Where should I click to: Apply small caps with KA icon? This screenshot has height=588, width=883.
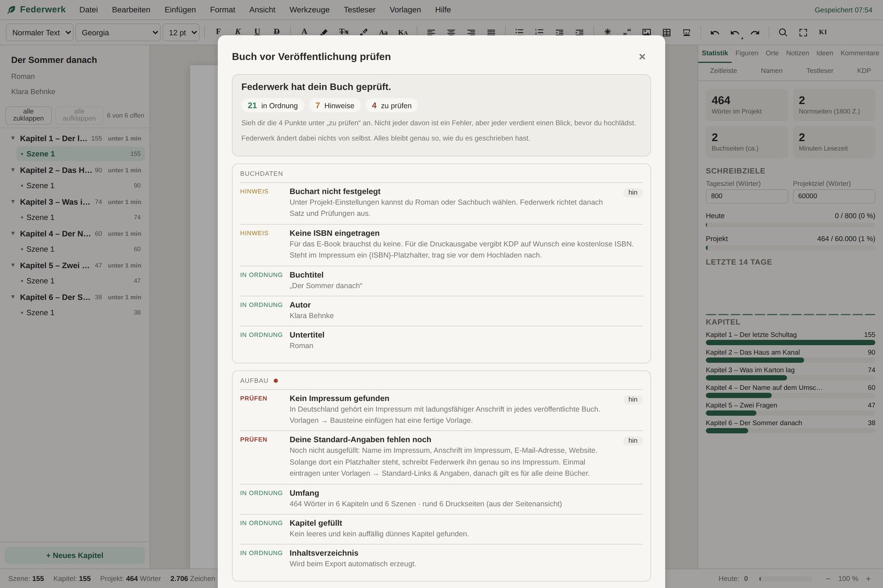pyautogui.click(x=403, y=32)
